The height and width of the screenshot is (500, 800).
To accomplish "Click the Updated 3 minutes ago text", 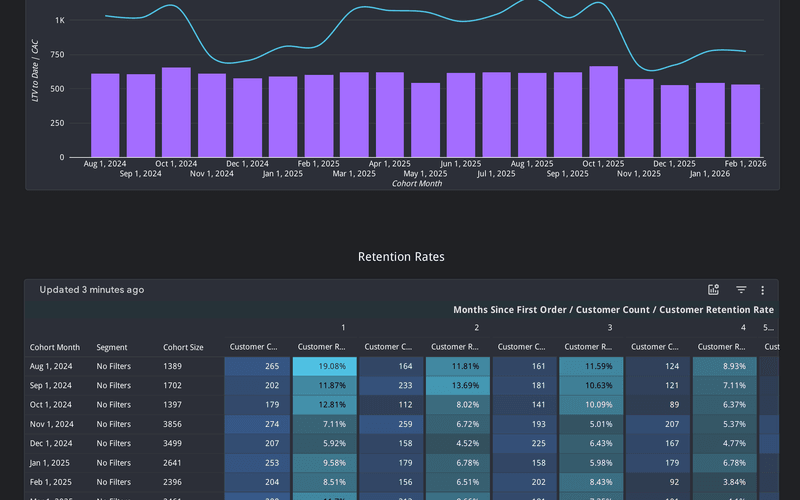I will pos(91,290).
